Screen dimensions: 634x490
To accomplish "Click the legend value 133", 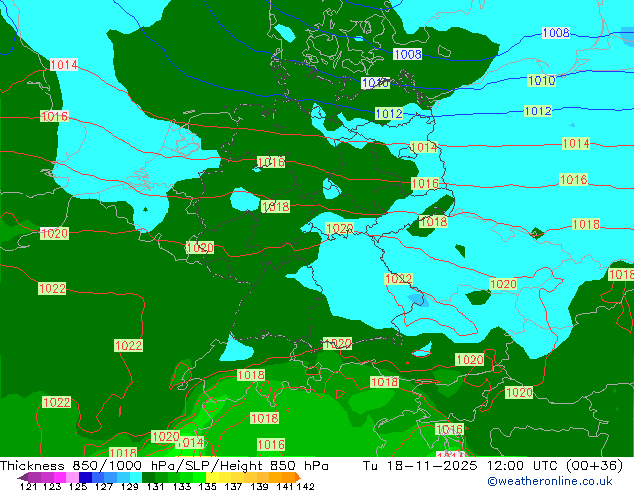I will pos(182,486).
